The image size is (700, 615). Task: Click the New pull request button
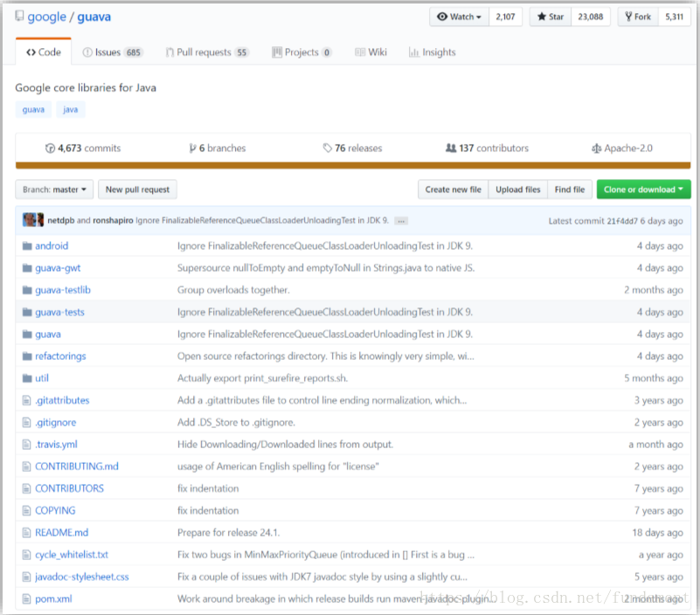137,190
